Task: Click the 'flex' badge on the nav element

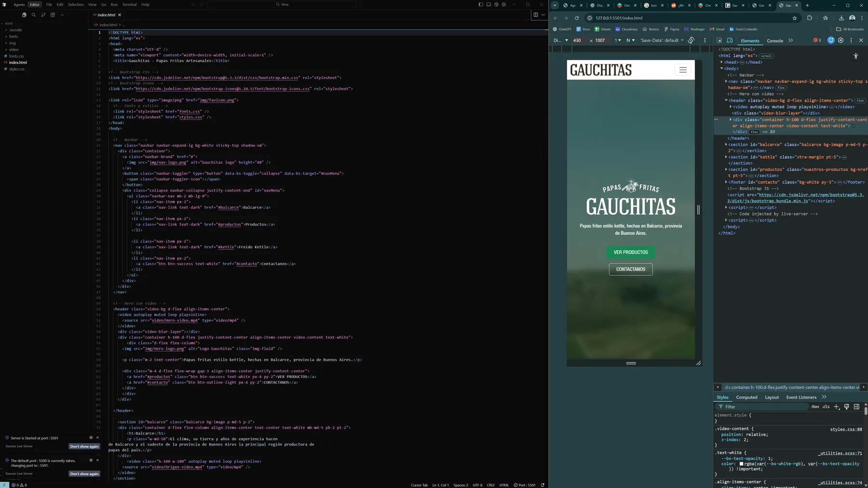Action: [781, 88]
